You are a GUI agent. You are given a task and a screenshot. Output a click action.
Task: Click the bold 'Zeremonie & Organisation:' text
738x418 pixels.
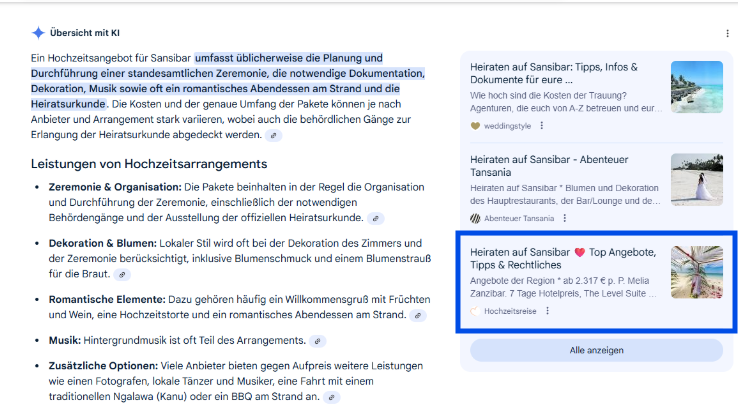click(x=115, y=187)
